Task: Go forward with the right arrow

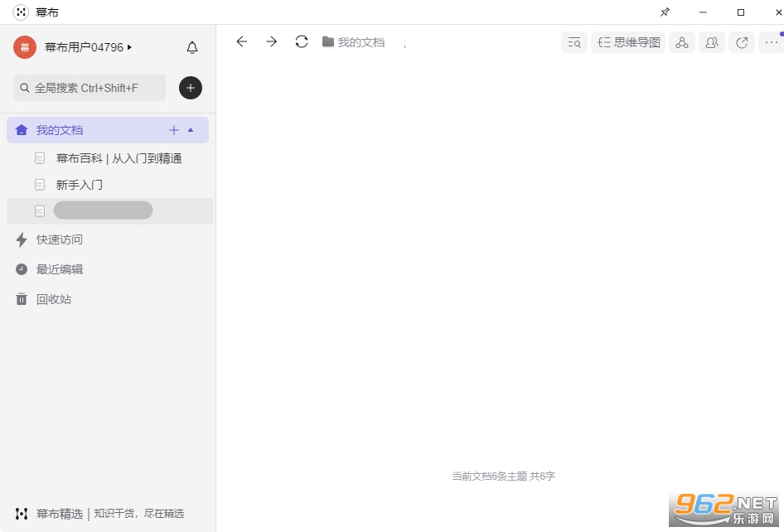Action: [x=272, y=41]
